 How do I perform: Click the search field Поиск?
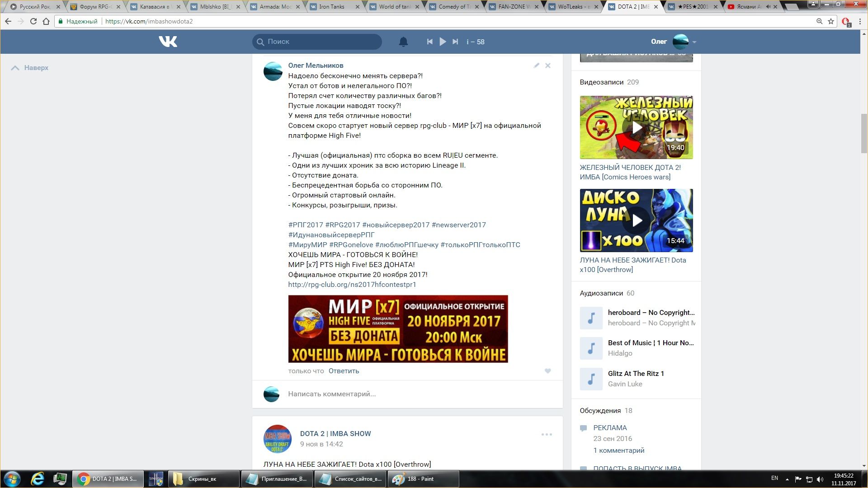pyautogui.click(x=317, y=42)
